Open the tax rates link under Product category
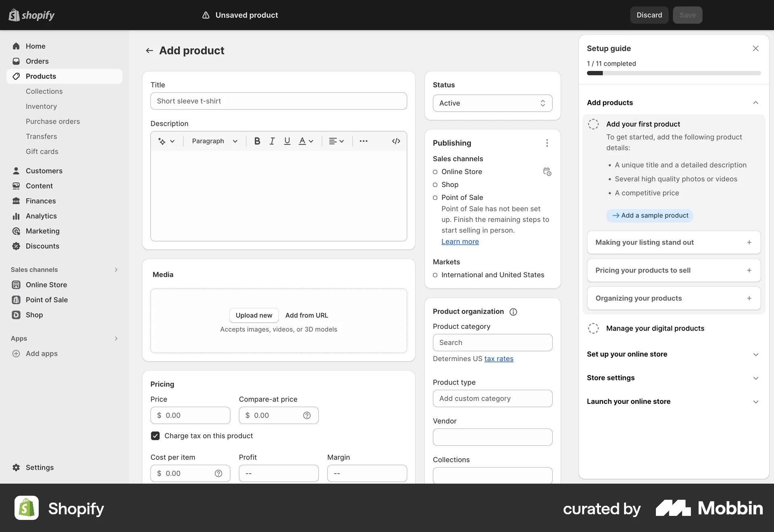 499,359
